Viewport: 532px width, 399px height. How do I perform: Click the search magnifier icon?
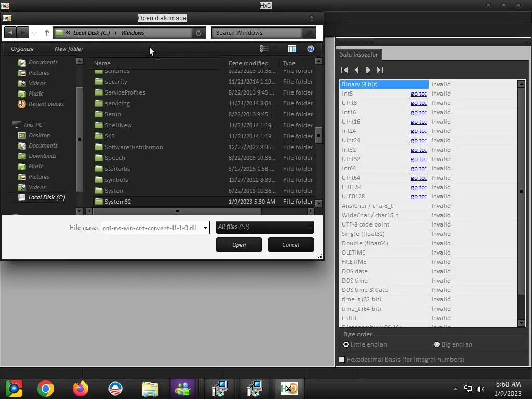(x=309, y=33)
